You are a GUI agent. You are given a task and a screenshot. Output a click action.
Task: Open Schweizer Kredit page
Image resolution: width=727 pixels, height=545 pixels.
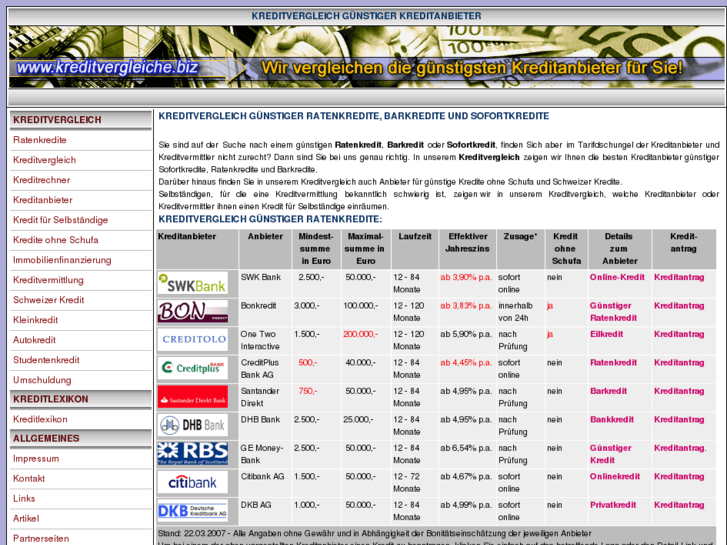(49, 300)
